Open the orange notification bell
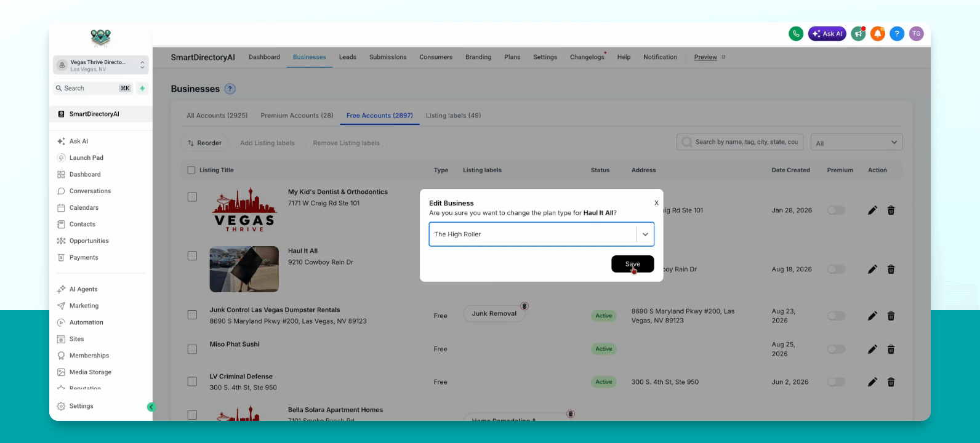This screenshot has width=980, height=443. click(x=878, y=34)
